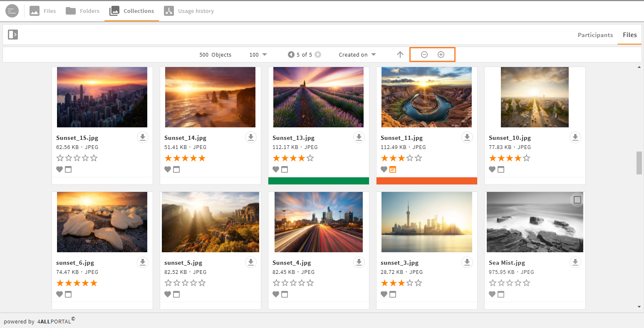Open the lavender field Sunset_13 thumbnail
Screen dimensions: 644x328
(x=318, y=97)
